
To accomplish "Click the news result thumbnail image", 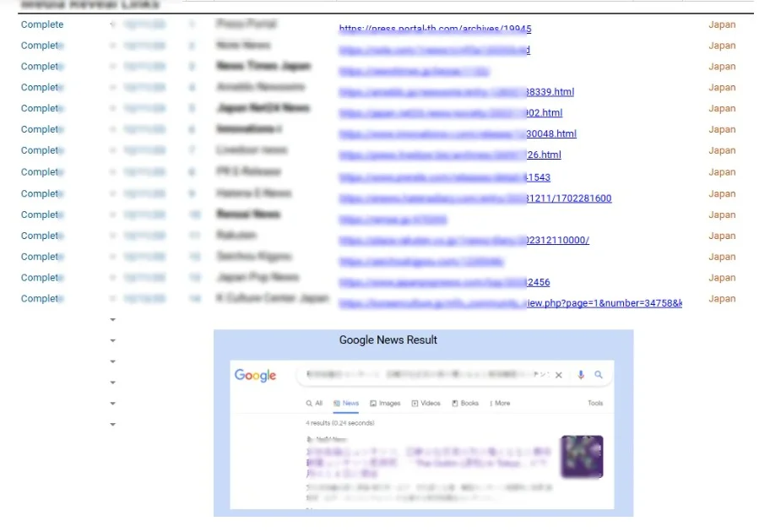I will click(x=581, y=457).
